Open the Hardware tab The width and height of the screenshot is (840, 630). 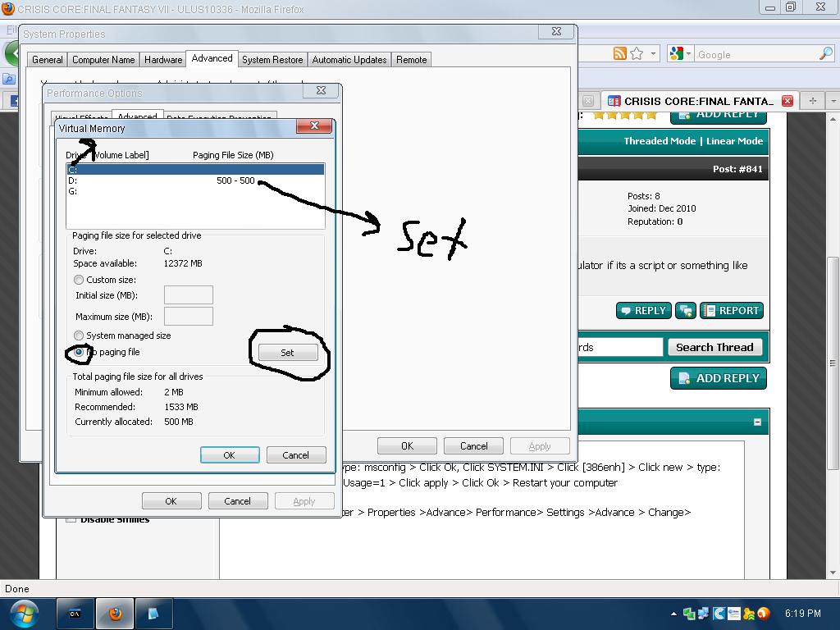click(163, 59)
